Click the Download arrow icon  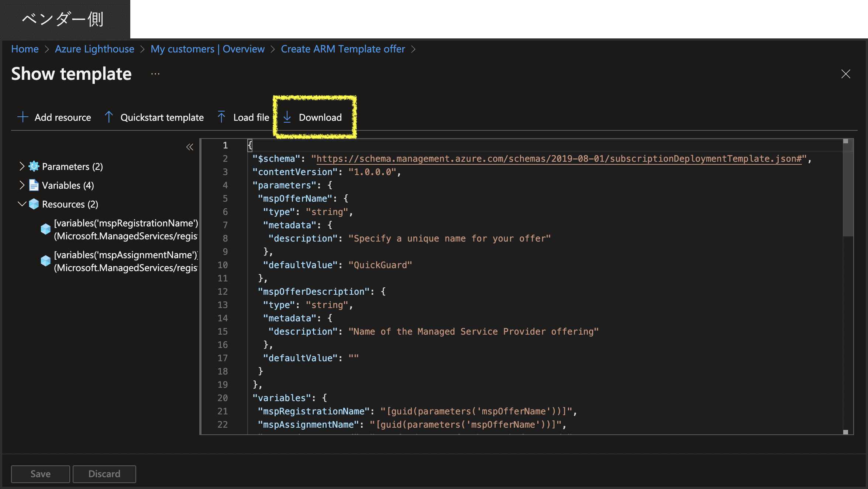tap(287, 117)
